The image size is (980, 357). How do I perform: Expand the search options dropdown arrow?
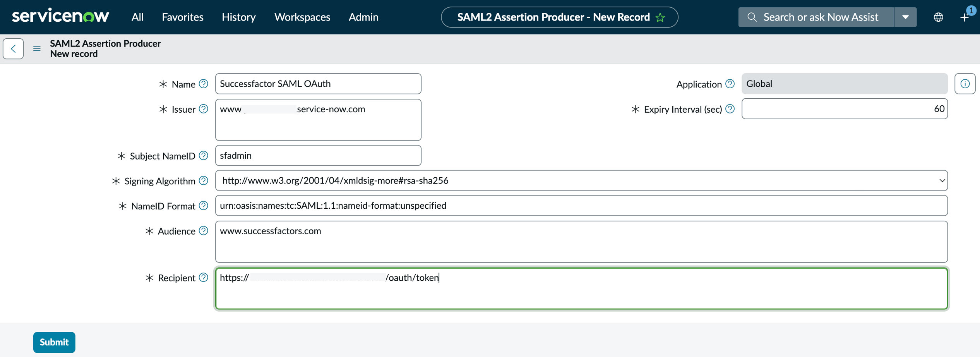pyautogui.click(x=905, y=17)
